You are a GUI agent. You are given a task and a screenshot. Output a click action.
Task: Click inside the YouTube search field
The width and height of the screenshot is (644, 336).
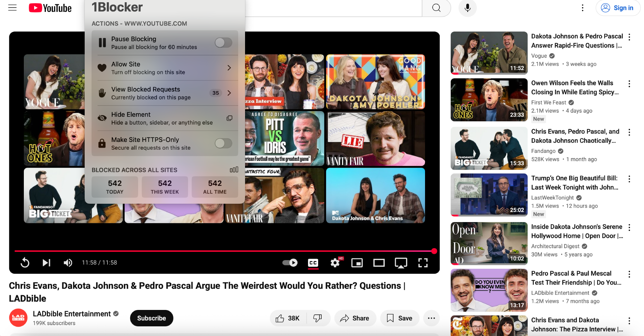pyautogui.click(x=333, y=8)
